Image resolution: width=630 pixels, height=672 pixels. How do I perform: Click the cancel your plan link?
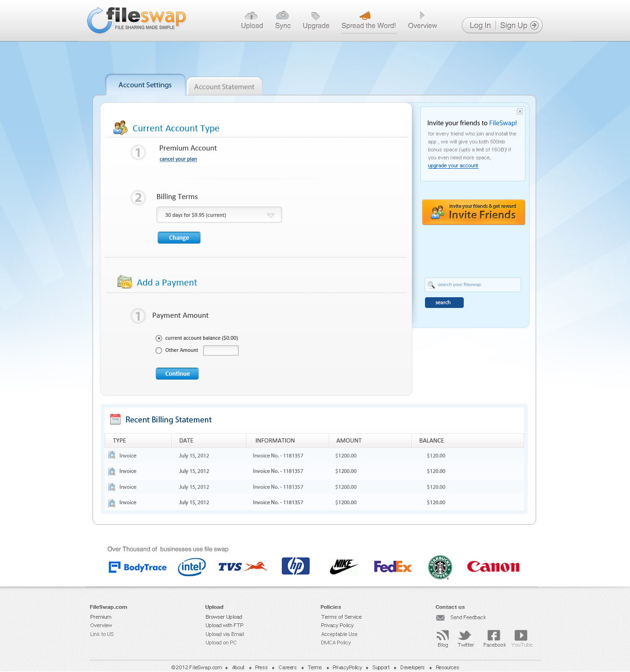[178, 159]
